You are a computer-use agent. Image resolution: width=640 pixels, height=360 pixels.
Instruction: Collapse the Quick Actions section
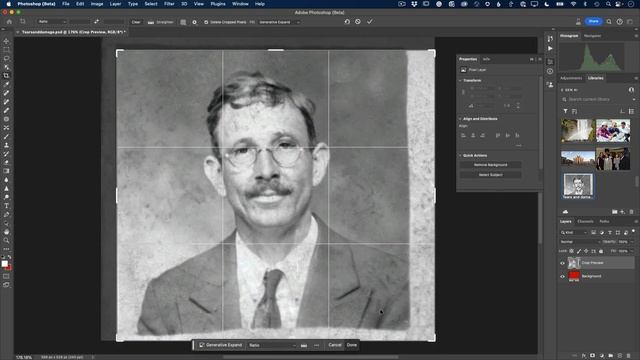(460, 156)
